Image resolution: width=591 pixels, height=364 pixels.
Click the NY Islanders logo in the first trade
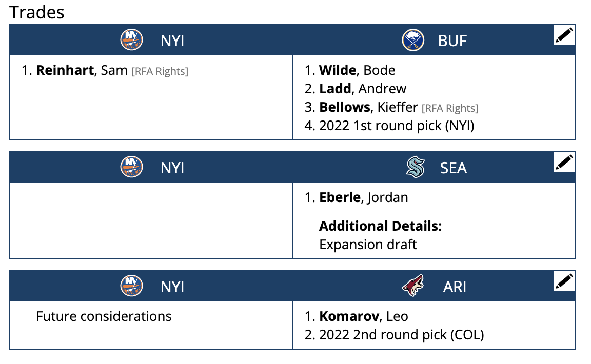(x=131, y=40)
